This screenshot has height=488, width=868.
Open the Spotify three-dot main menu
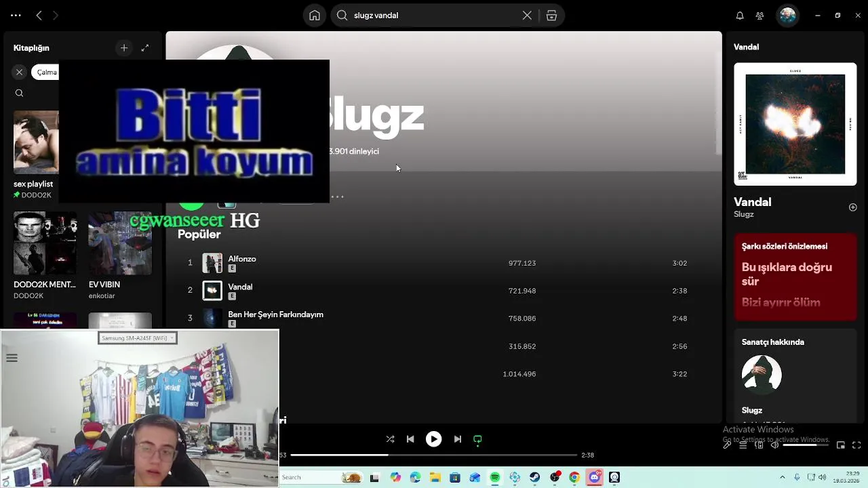[16, 15]
